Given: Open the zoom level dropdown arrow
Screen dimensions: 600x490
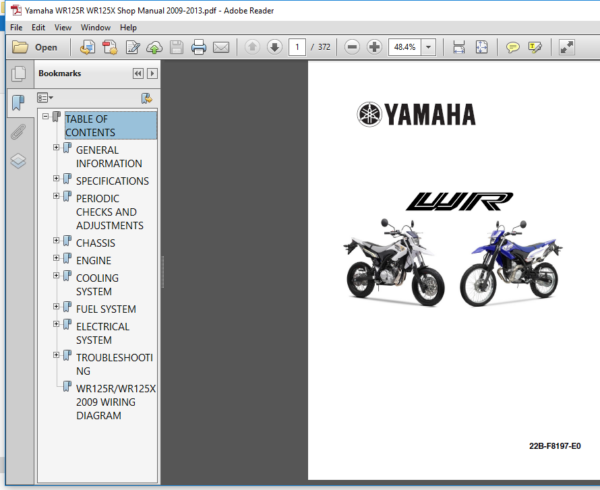Looking at the screenshot, I should pyautogui.click(x=429, y=47).
